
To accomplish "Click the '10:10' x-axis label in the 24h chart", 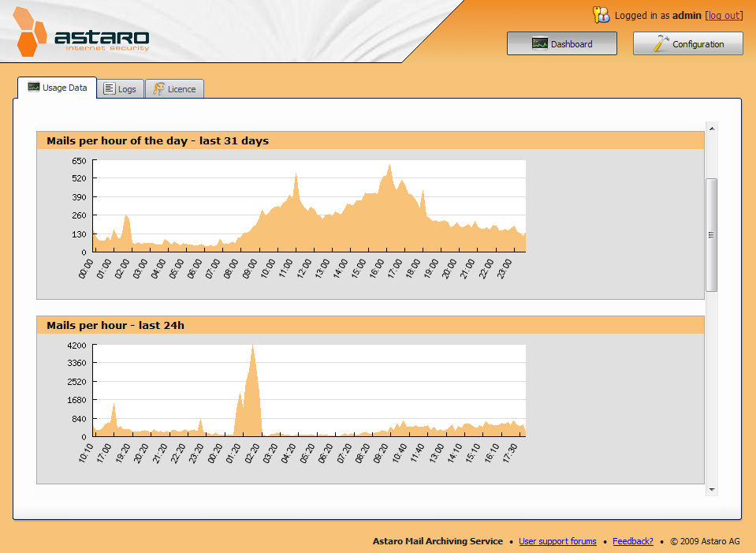I will (x=85, y=453).
